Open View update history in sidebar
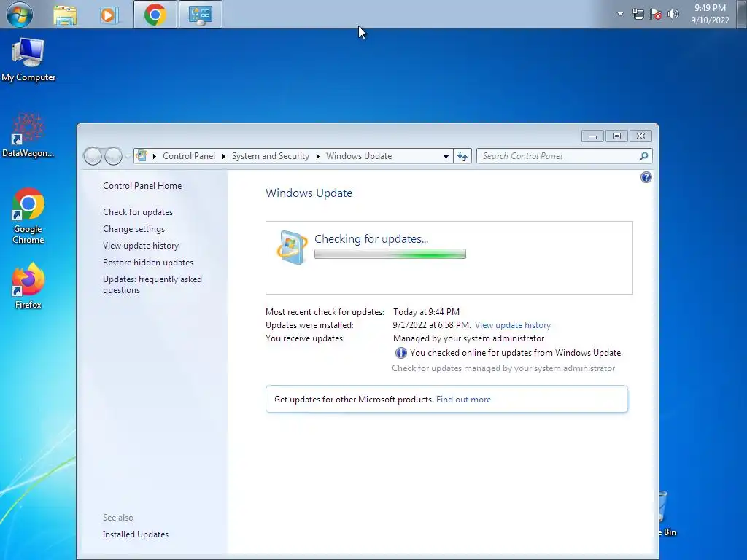The width and height of the screenshot is (747, 560). click(x=141, y=246)
